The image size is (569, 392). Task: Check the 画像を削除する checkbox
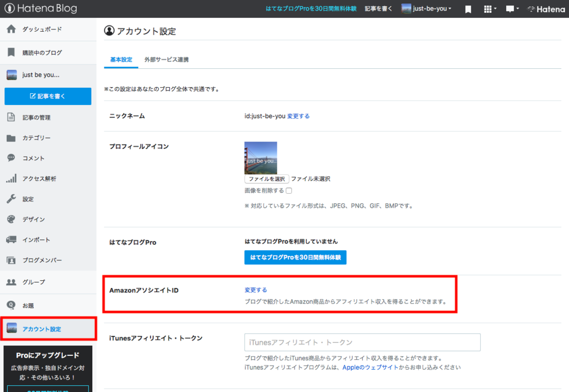pyautogui.click(x=289, y=191)
